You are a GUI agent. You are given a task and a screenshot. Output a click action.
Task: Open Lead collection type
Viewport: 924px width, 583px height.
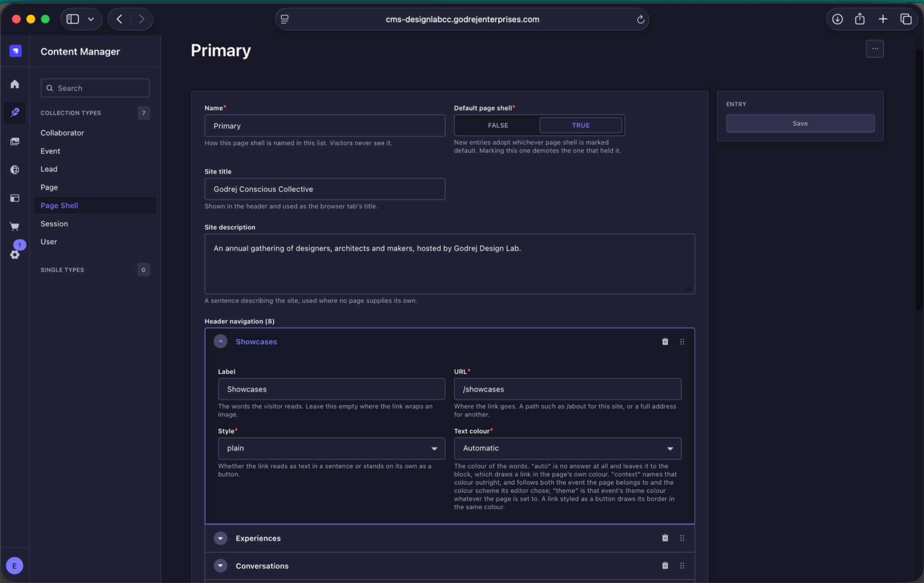(x=49, y=169)
